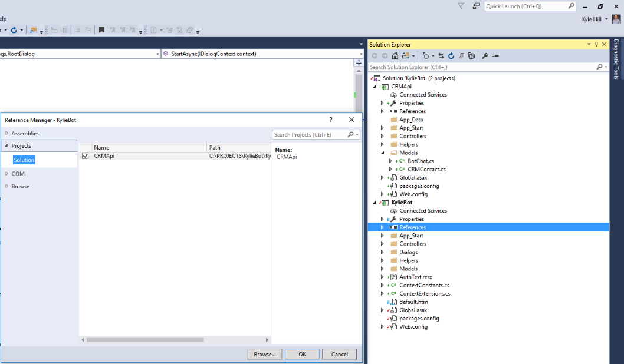This screenshot has height=364, width=624.
Task: Open the RootDialog class dropdown
Action: coord(157,54)
